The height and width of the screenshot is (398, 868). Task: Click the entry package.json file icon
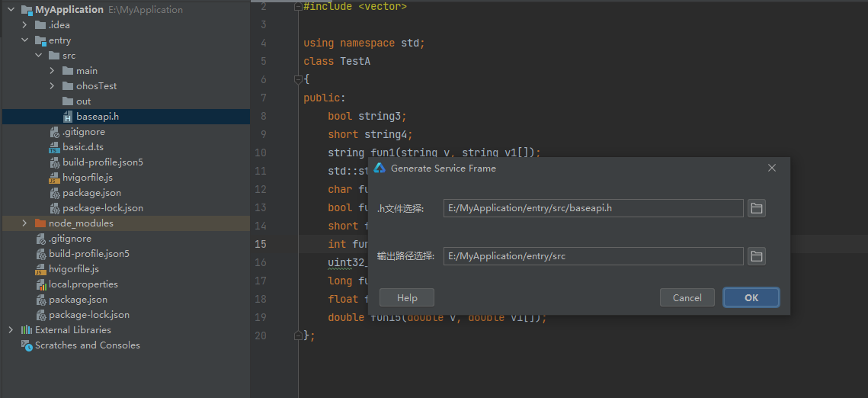pos(54,193)
